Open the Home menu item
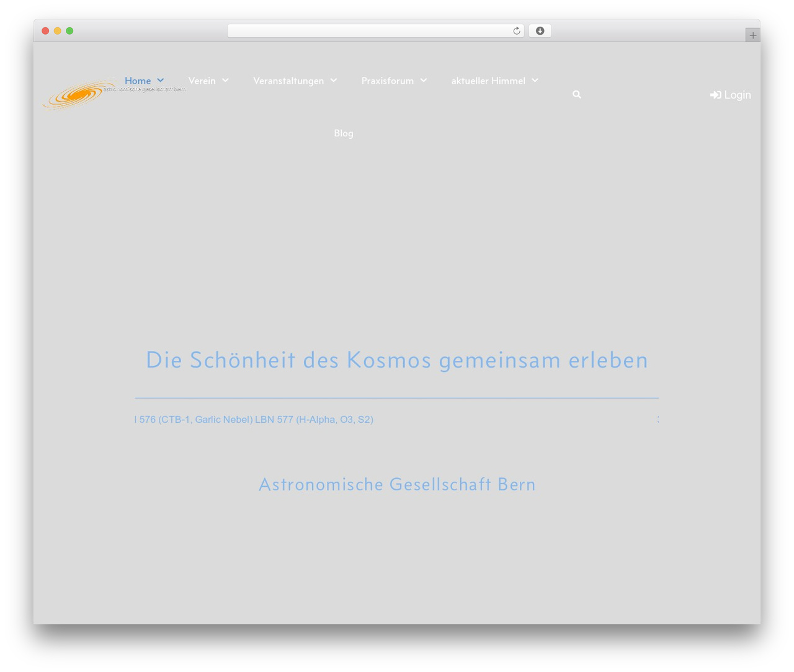This screenshot has height=672, width=794. 138,81
